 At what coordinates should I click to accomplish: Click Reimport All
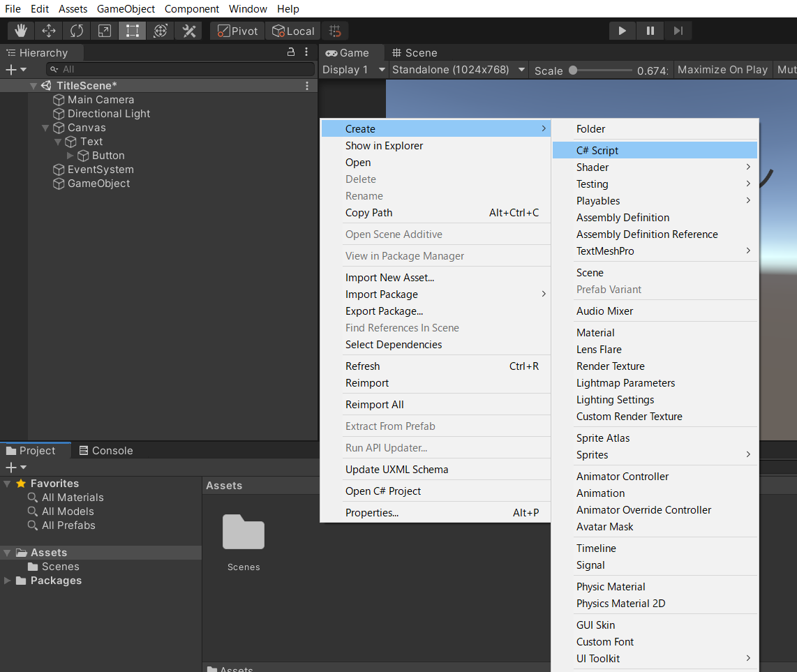point(435,405)
